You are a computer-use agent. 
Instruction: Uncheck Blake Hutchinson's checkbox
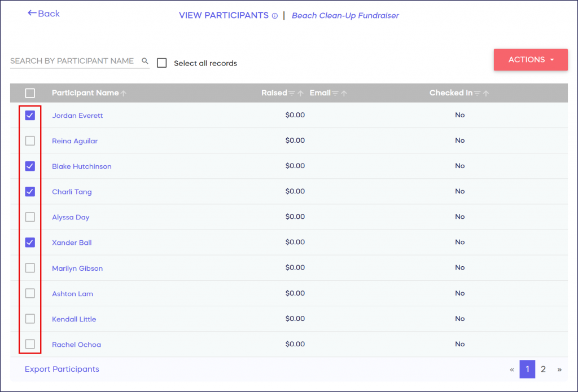tap(30, 166)
